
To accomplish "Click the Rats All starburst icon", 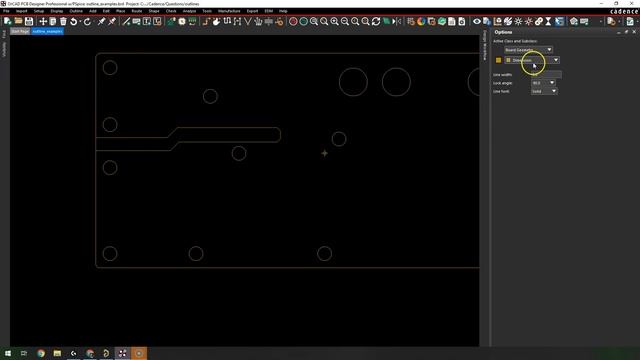I will [518, 21].
